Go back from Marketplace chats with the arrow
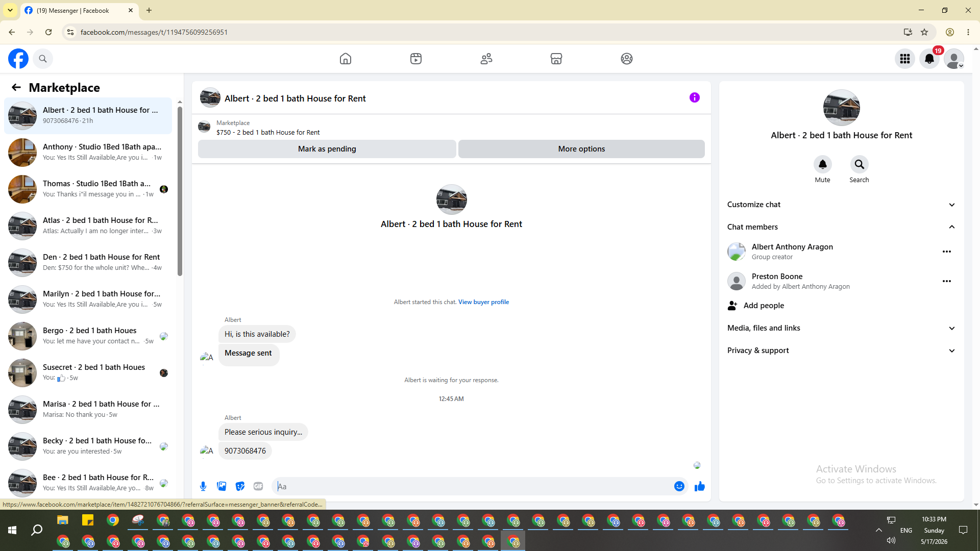The width and height of the screenshot is (980, 551). tap(16, 87)
